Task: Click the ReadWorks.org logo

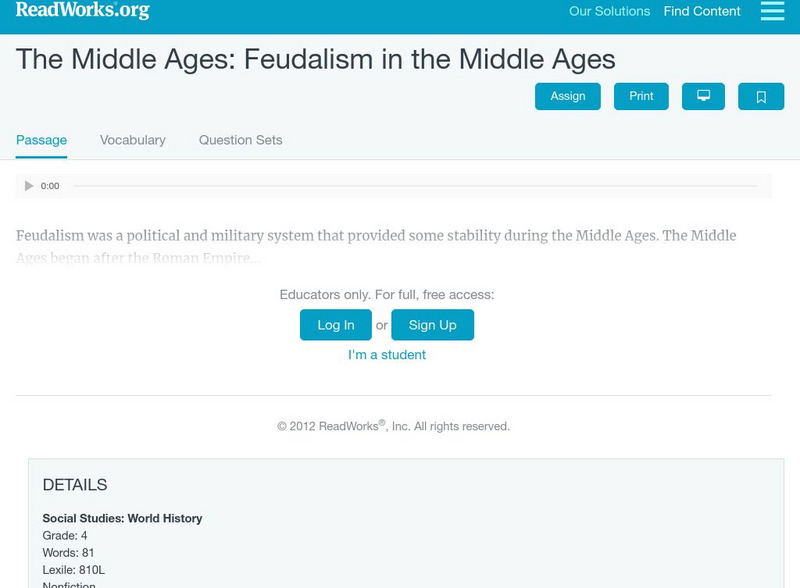Action: click(82, 11)
